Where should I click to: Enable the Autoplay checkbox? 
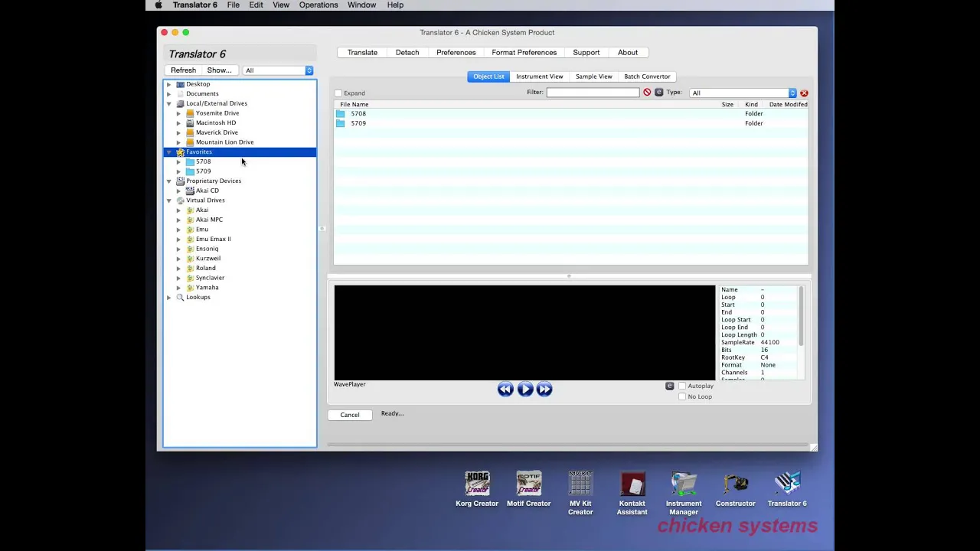click(682, 386)
